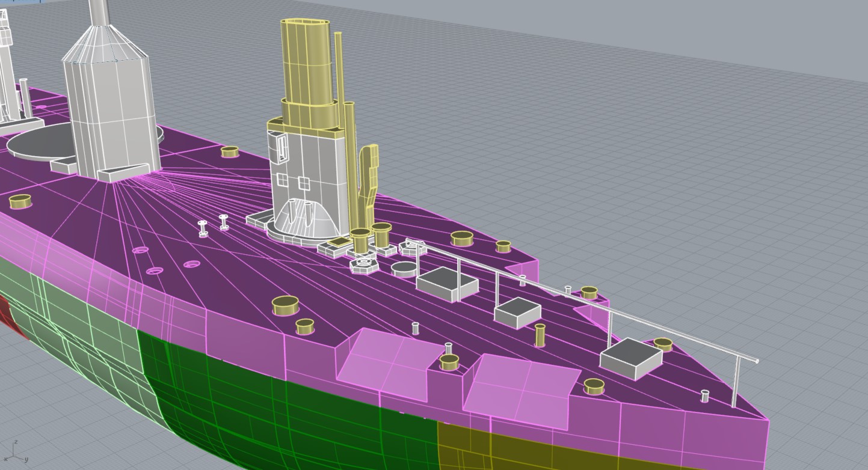Image resolution: width=868 pixels, height=470 pixels.
Task: Select the gray deck box nearest the bow
Action: pyautogui.click(x=632, y=357)
